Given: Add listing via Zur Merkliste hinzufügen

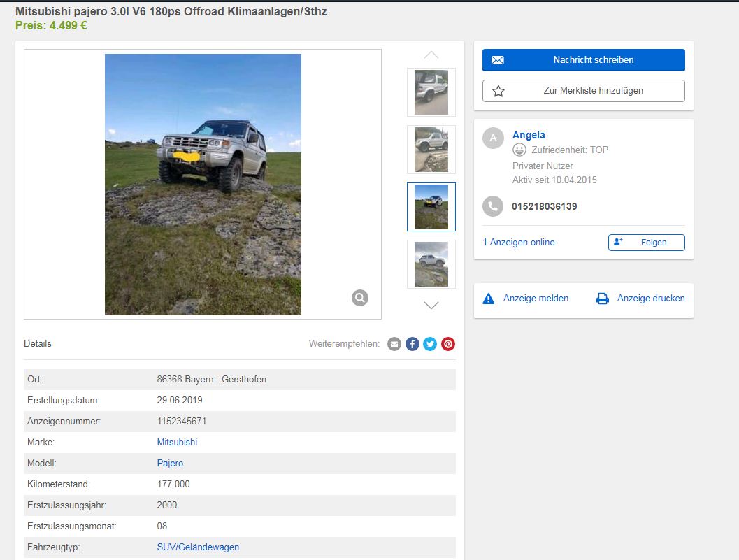Looking at the screenshot, I should 583,91.
